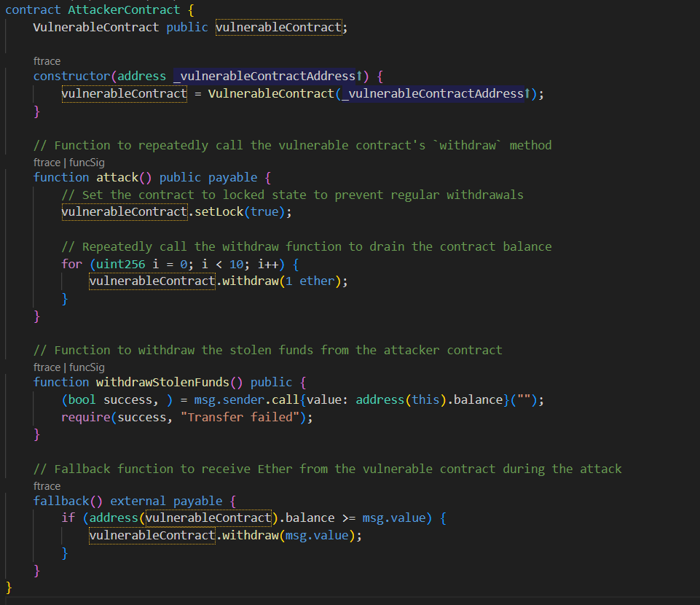Click vulnerableContract inside address() in if condition
Image resolution: width=700 pixels, height=605 pixels.
click(x=208, y=518)
